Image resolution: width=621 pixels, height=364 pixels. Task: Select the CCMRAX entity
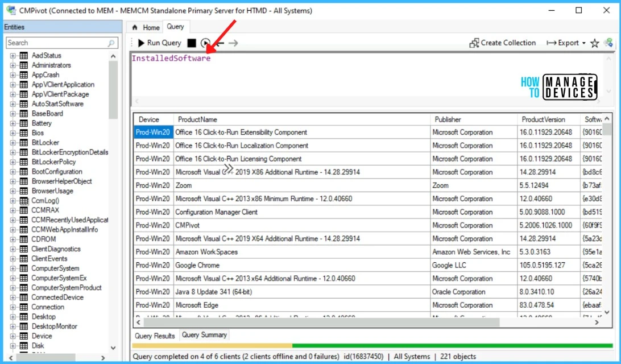45,210
